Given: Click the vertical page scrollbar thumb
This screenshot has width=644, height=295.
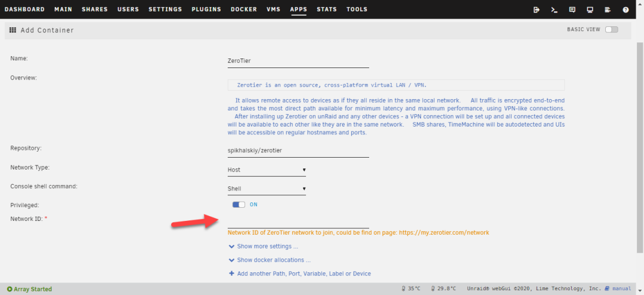Looking at the screenshot, I should 640,146.
